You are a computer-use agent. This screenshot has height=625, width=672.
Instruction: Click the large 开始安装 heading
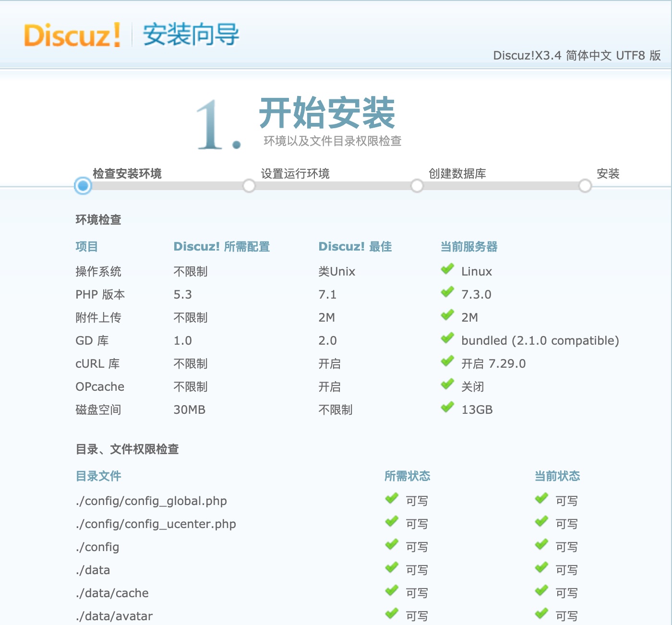pos(327,113)
